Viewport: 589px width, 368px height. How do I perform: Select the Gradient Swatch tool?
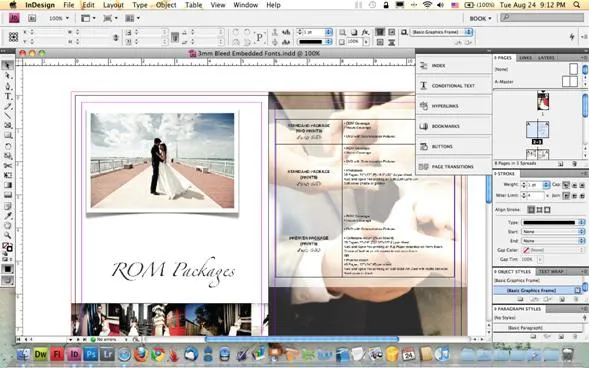[7, 185]
